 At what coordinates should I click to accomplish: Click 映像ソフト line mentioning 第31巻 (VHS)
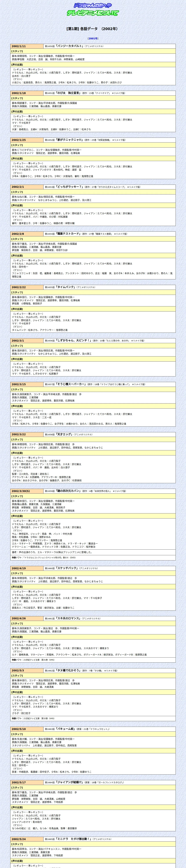pyautogui.click(x=93, y=660)
